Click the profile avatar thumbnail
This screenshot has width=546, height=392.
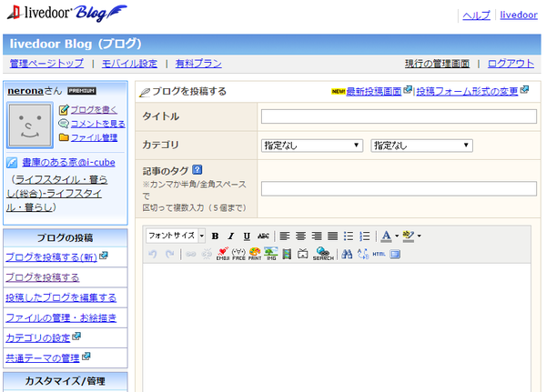[30, 126]
